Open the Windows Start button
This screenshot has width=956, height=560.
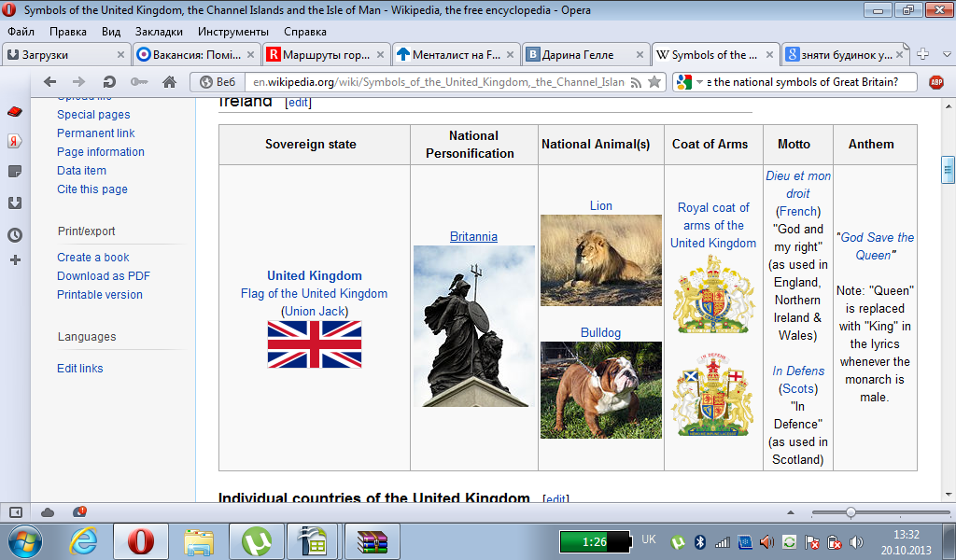coord(25,541)
